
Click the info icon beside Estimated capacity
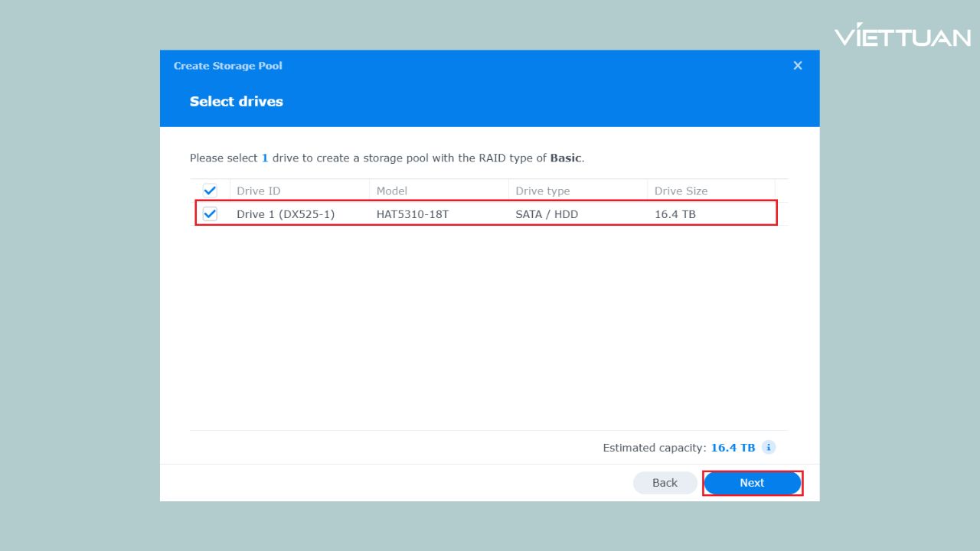(x=769, y=448)
